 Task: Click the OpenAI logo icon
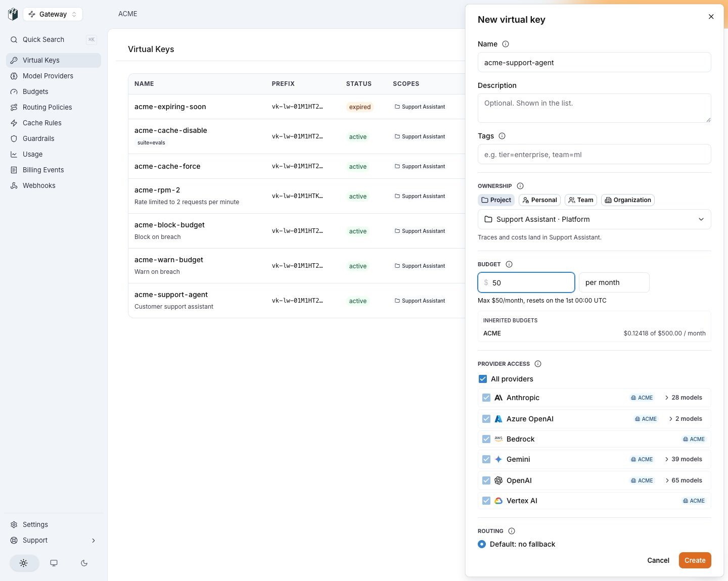pyautogui.click(x=498, y=480)
